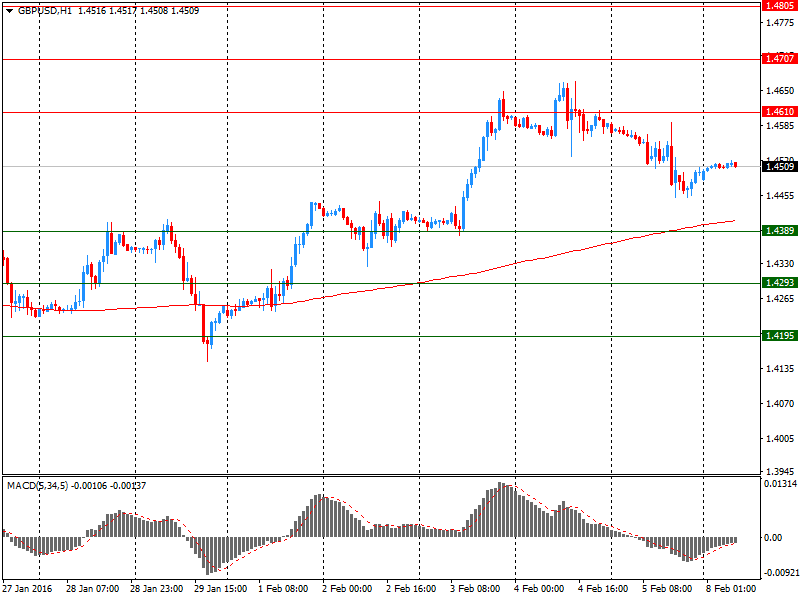The height and width of the screenshot is (600, 800).
Task: Select the 1.4650 price scale value
Action: pyautogui.click(x=780, y=91)
